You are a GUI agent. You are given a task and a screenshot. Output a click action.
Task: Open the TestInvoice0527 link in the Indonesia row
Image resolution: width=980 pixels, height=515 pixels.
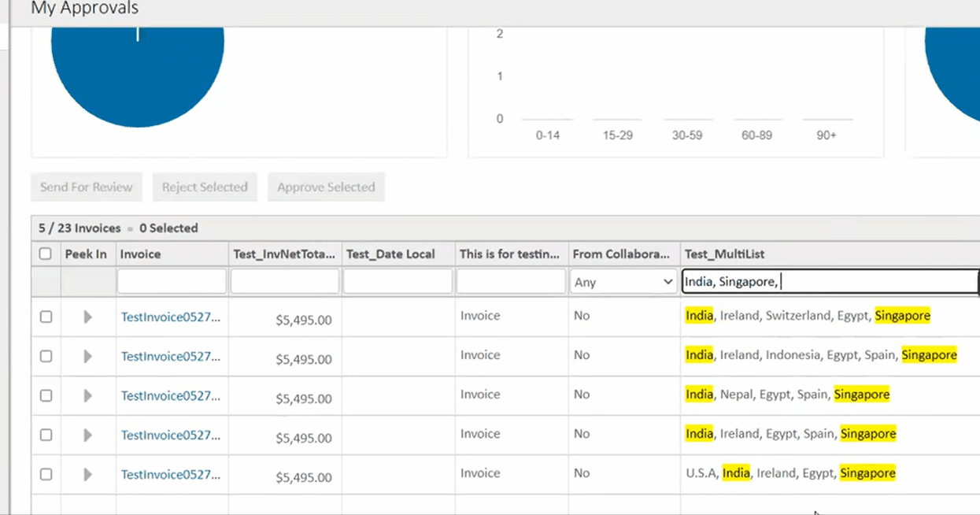coord(171,356)
